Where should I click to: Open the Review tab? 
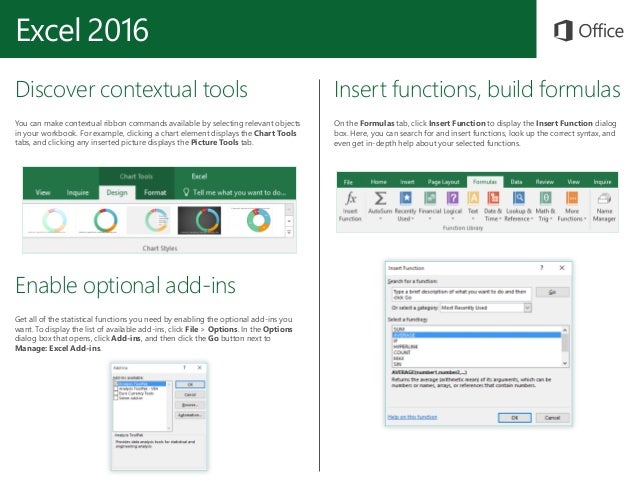click(544, 182)
